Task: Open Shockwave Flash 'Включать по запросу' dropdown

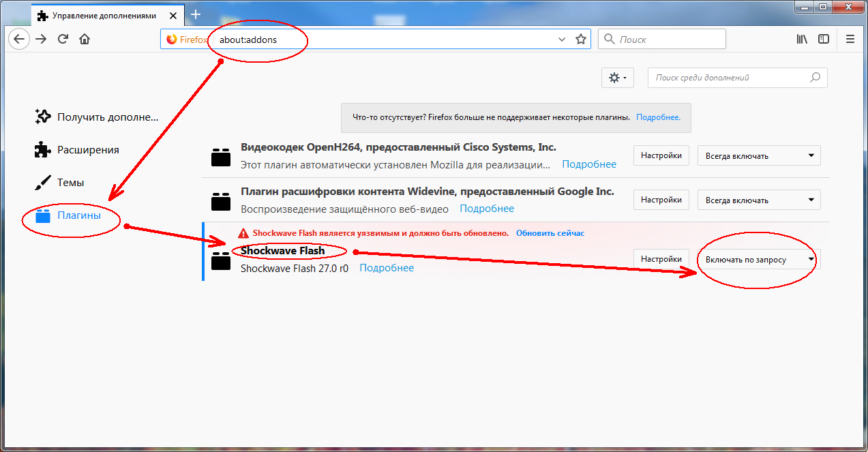Action: [759, 260]
